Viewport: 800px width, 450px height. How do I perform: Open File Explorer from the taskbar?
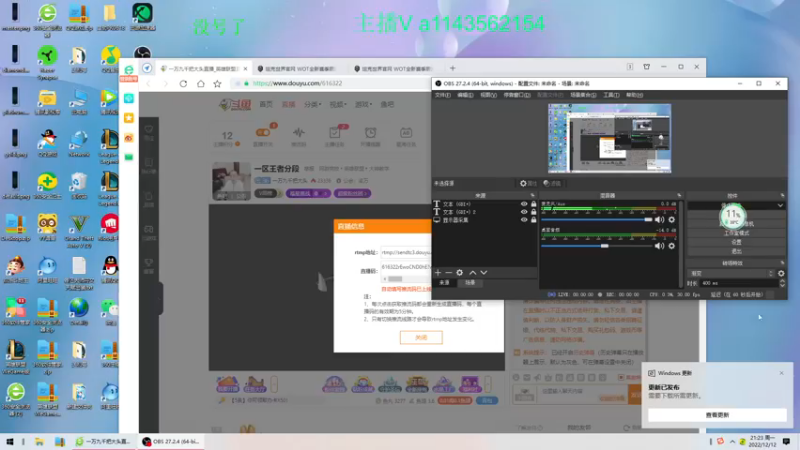coord(39,442)
